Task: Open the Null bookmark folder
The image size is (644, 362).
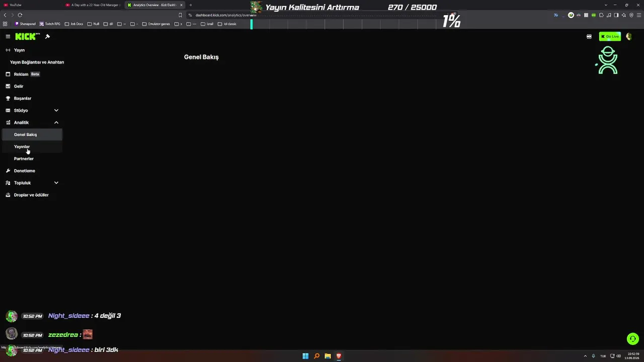Action: [94, 24]
